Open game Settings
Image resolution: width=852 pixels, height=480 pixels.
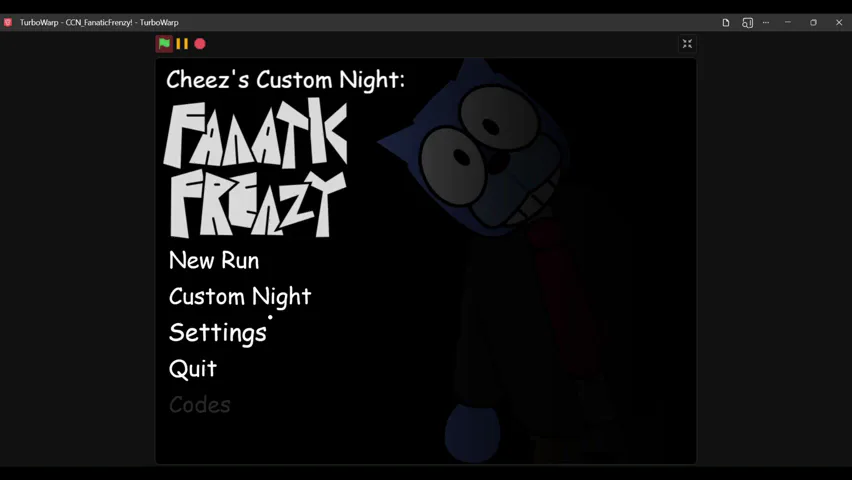tap(218, 333)
